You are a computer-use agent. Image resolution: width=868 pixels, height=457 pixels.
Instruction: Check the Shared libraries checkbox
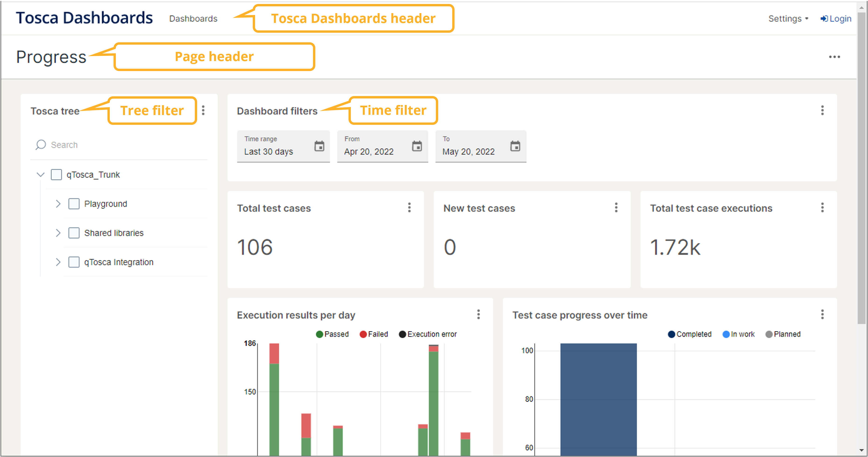click(x=74, y=233)
